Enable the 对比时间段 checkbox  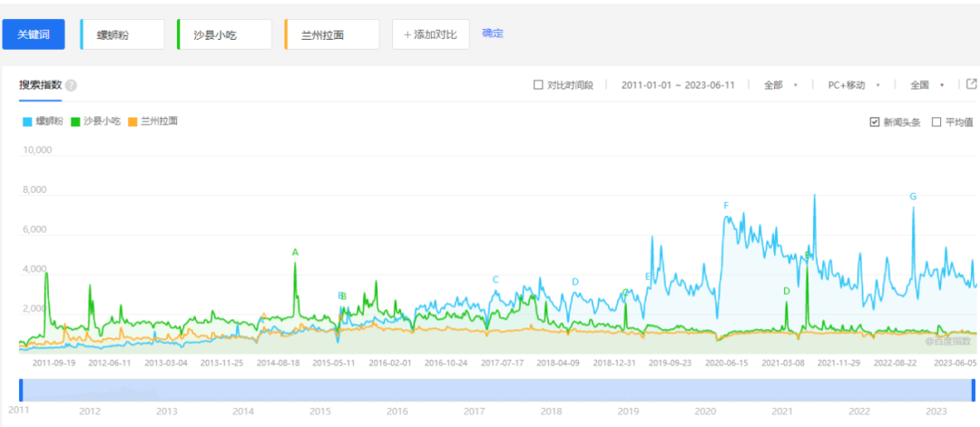coord(538,85)
